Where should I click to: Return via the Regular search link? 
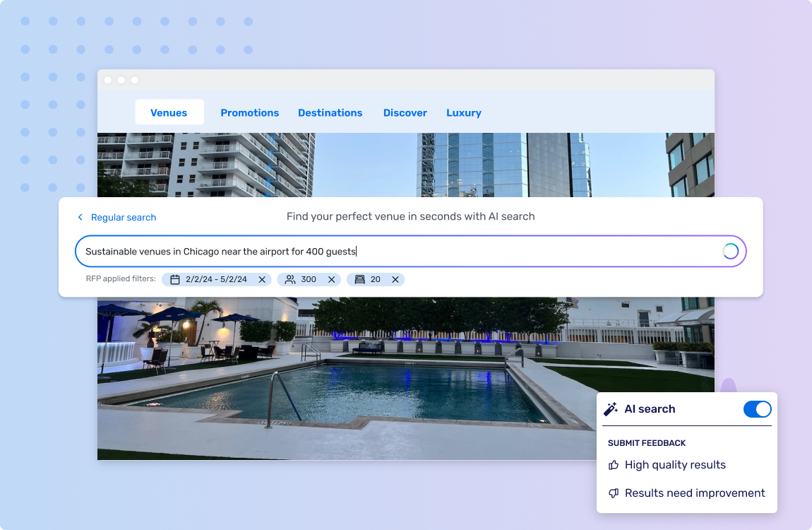click(123, 217)
